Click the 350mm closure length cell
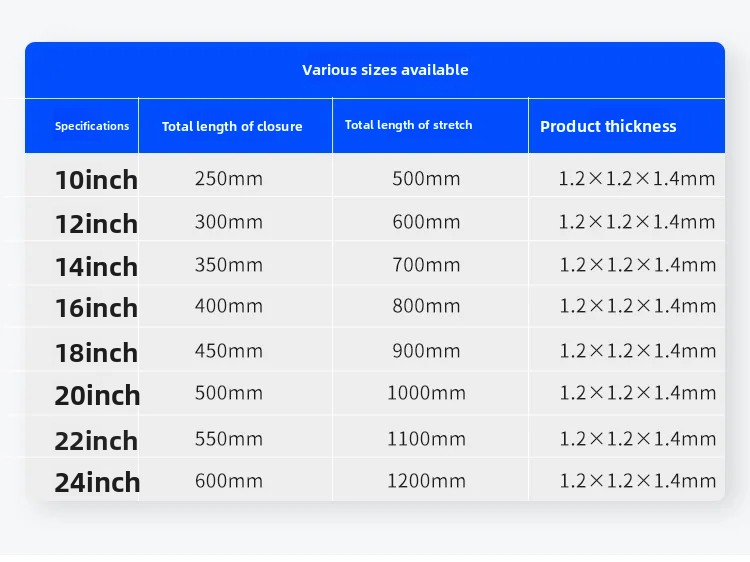The height and width of the screenshot is (562, 750). coord(228,265)
